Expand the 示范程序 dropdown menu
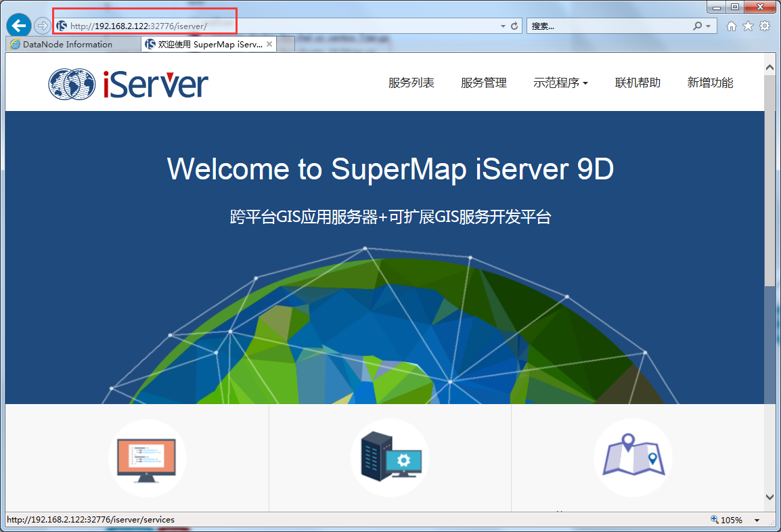 coord(560,83)
